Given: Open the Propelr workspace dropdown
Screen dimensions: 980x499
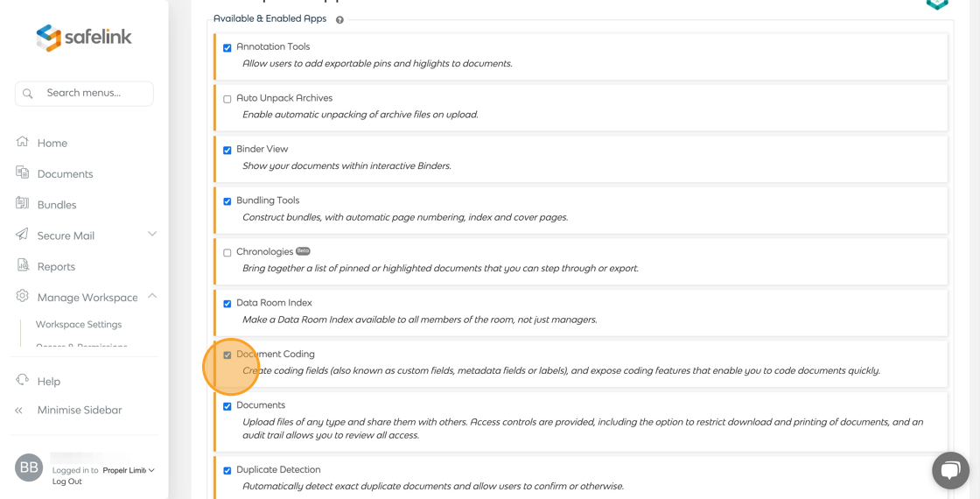Looking at the screenshot, I should pyautogui.click(x=129, y=470).
